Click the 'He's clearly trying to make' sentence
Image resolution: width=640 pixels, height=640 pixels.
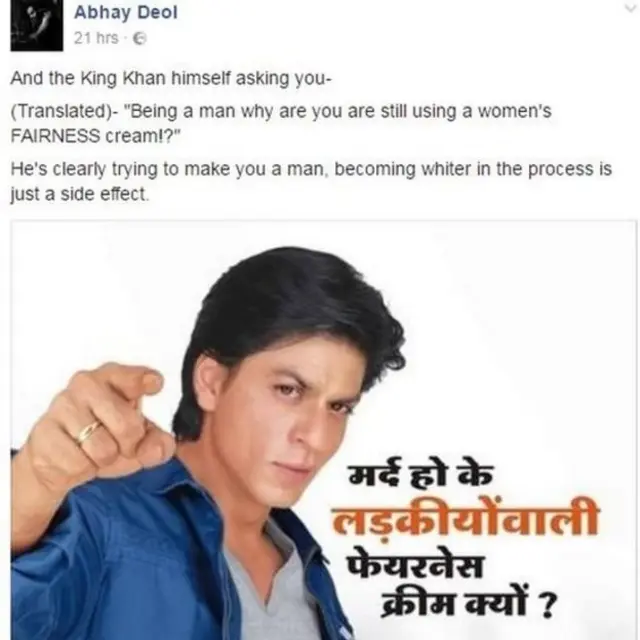click(x=311, y=169)
